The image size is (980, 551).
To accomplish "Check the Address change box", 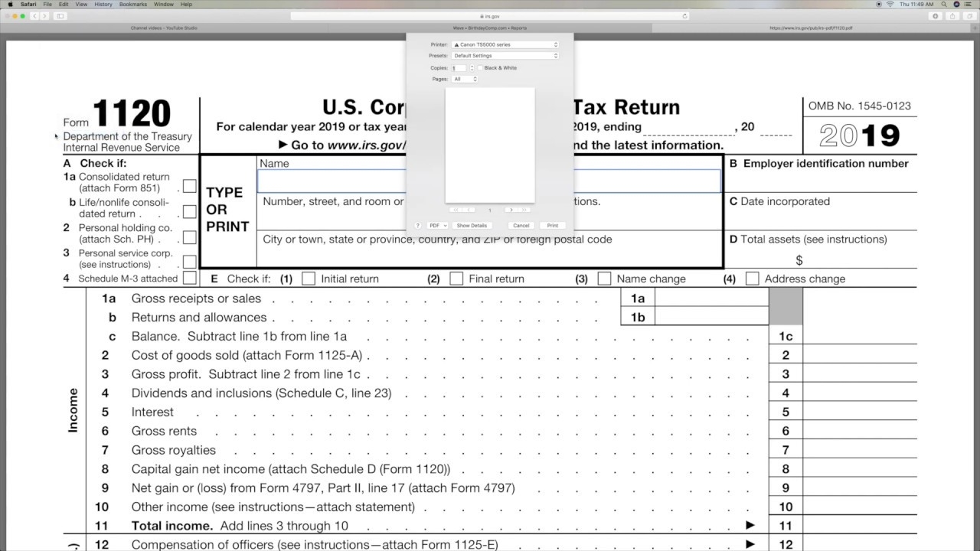I will pyautogui.click(x=752, y=279).
